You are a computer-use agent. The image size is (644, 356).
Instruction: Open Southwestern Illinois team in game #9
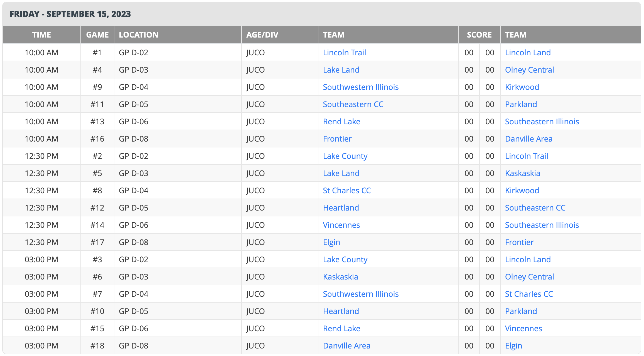point(361,87)
